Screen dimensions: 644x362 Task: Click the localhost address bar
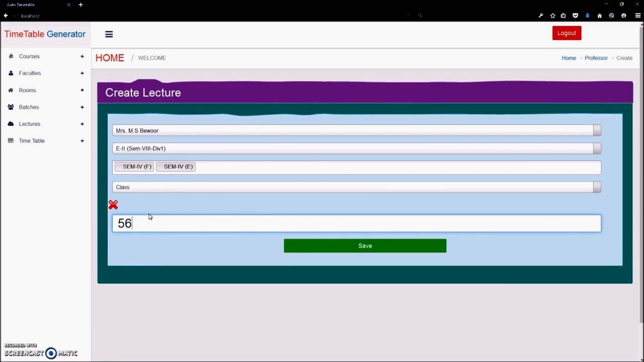[211, 16]
